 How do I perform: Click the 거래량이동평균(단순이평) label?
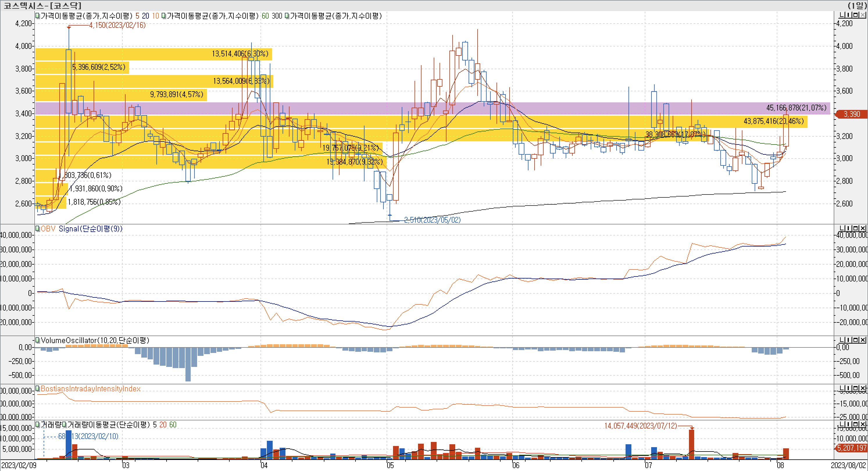[108, 424]
